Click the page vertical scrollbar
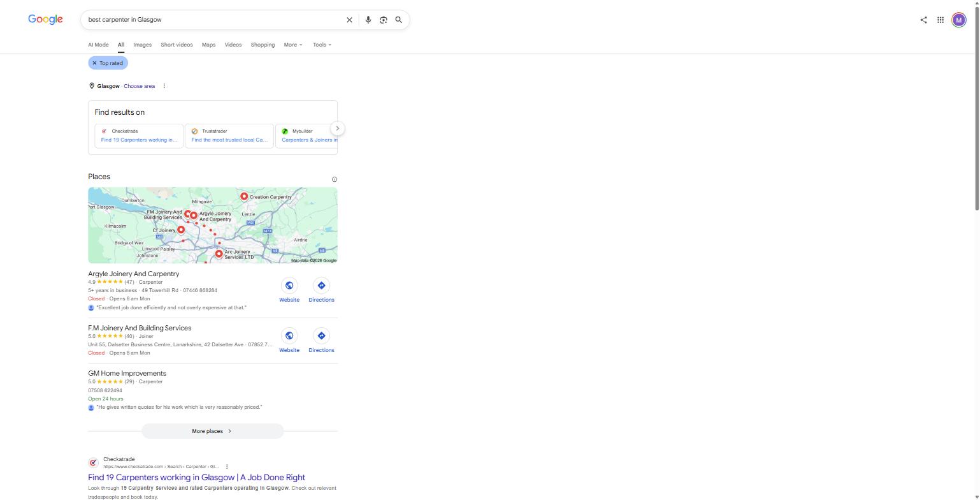The width and height of the screenshot is (980, 500). (x=977, y=108)
